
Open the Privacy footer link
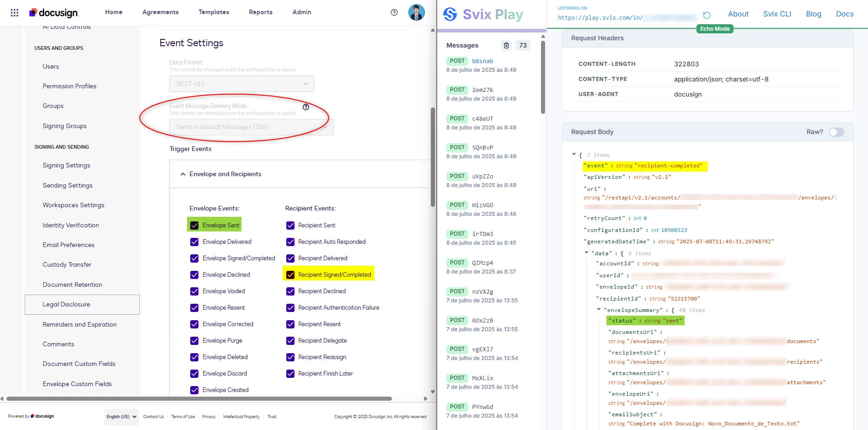pos(209,417)
